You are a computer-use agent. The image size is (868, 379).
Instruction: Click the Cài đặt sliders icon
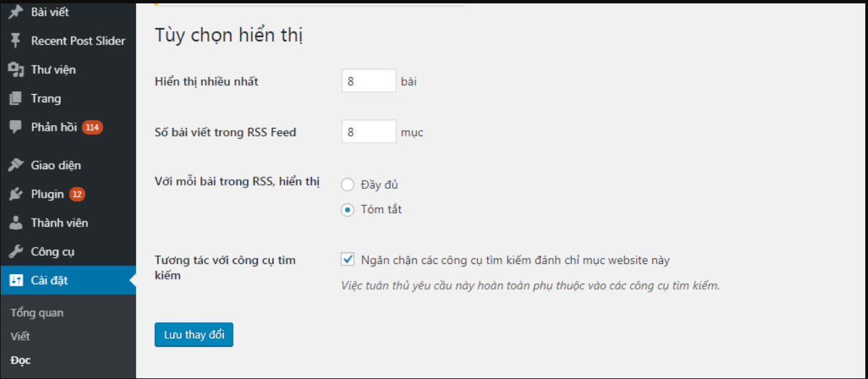(16, 281)
